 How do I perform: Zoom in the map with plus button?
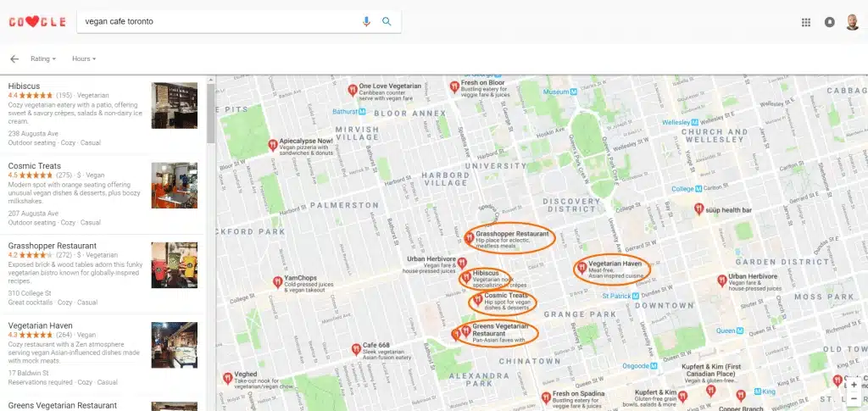pyautogui.click(x=854, y=385)
